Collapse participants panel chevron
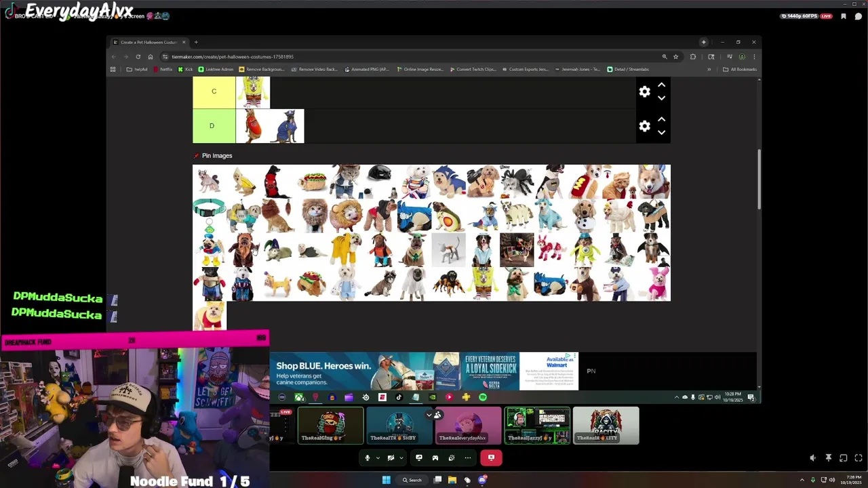 [429, 415]
